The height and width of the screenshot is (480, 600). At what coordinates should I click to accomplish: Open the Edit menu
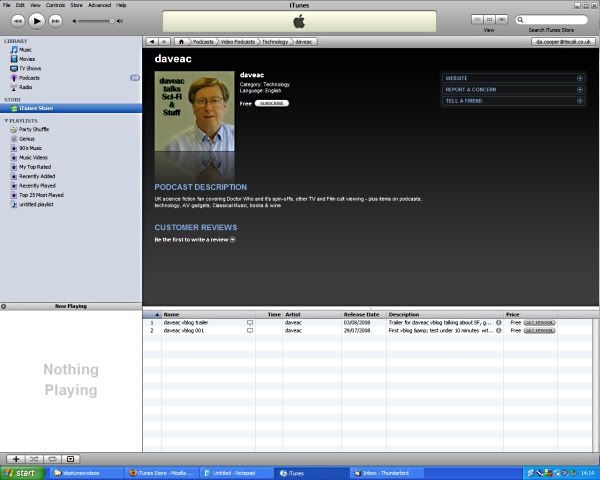20,5
